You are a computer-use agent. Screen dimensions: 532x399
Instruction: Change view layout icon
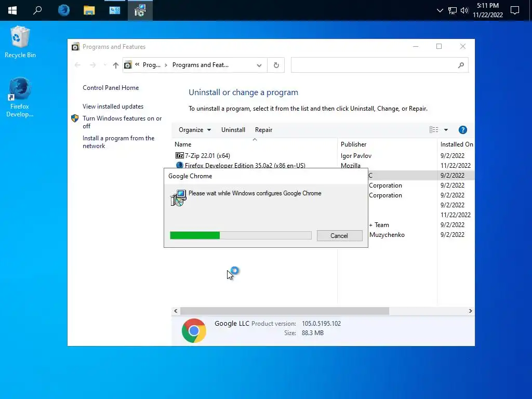(434, 130)
